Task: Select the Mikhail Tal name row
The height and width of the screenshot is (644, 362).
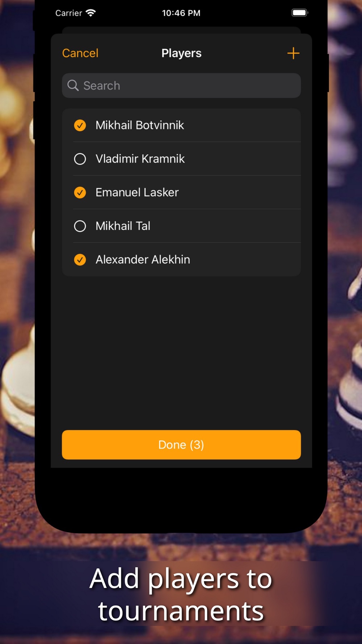Action: point(181,226)
